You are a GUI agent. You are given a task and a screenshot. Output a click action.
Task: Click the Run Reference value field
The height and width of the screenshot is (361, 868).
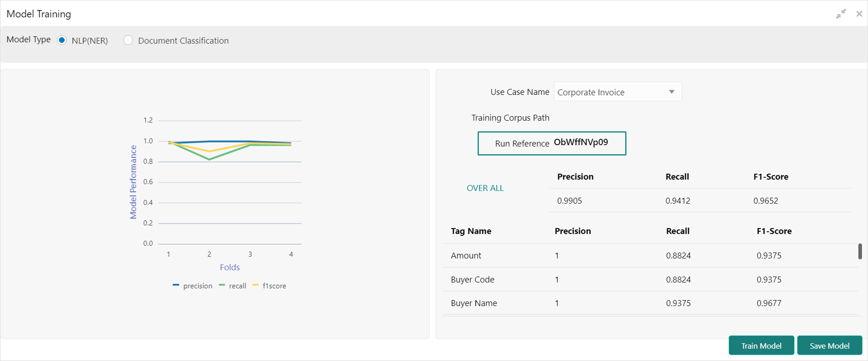pyautogui.click(x=581, y=142)
